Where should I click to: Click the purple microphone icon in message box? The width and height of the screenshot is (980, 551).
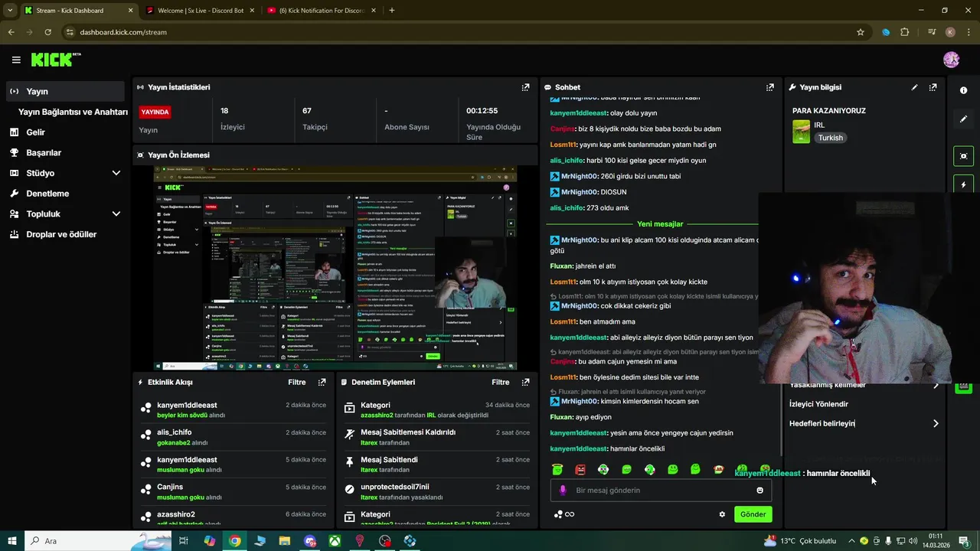click(563, 491)
